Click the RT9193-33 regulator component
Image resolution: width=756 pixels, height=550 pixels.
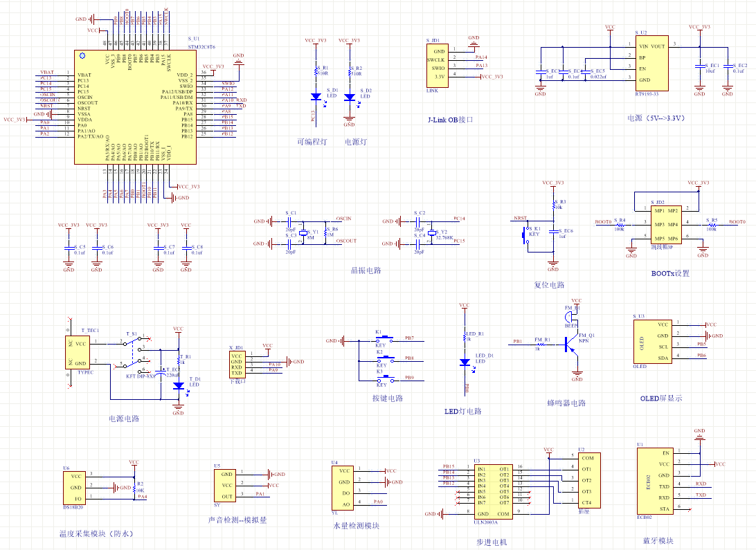pyautogui.click(x=652, y=63)
